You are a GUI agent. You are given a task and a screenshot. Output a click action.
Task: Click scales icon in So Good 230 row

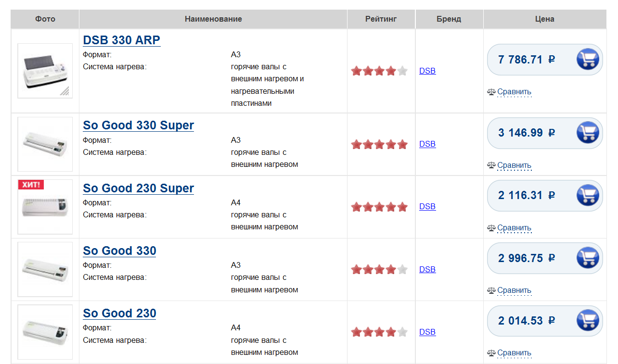point(491,352)
